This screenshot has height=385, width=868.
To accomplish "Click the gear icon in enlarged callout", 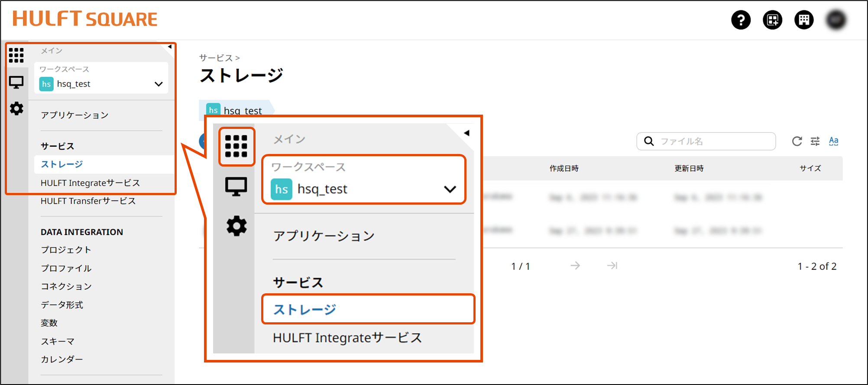I will click(236, 226).
